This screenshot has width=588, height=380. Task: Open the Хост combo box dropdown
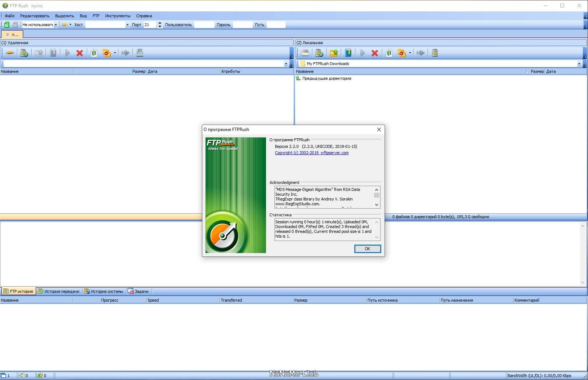pos(127,25)
